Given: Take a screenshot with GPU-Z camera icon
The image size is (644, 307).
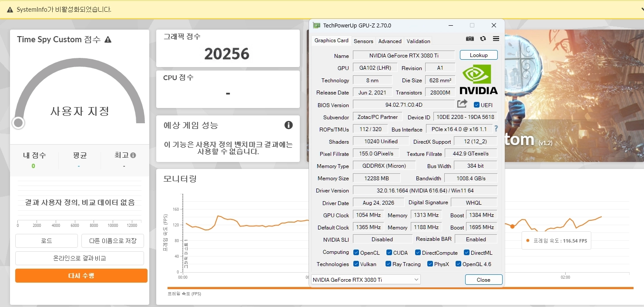Looking at the screenshot, I should click(470, 39).
